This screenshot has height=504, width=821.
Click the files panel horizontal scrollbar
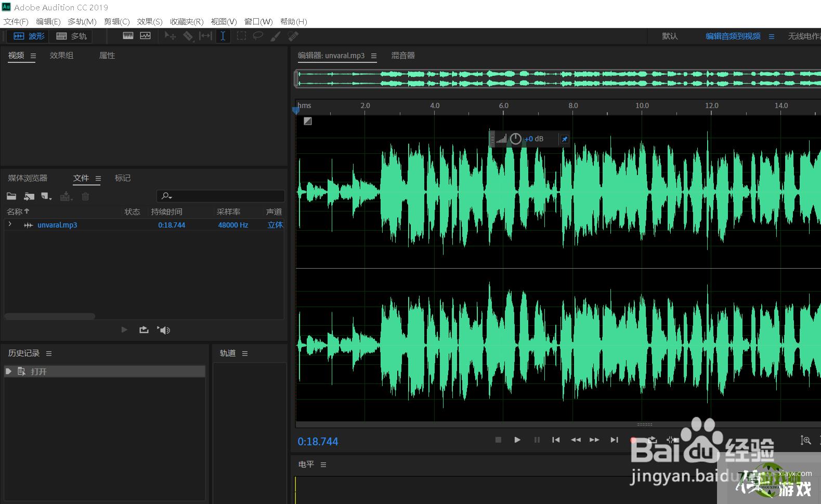[x=50, y=316]
